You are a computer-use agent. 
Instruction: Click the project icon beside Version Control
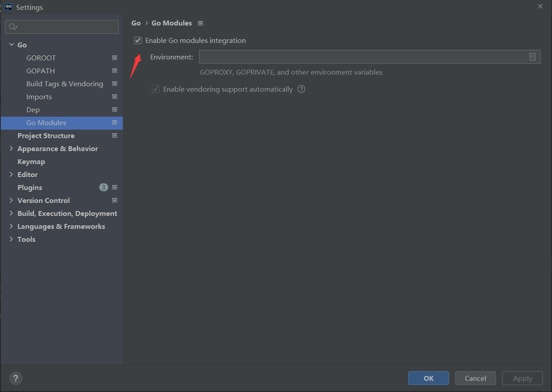(x=114, y=200)
